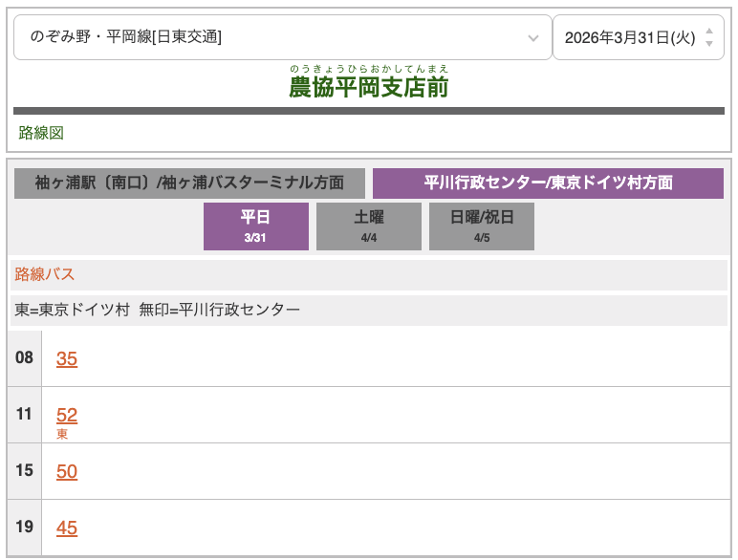The height and width of the screenshot is (560, 738).
Task: Click the 15:50 departure time
Action: [x=67, y=472]
